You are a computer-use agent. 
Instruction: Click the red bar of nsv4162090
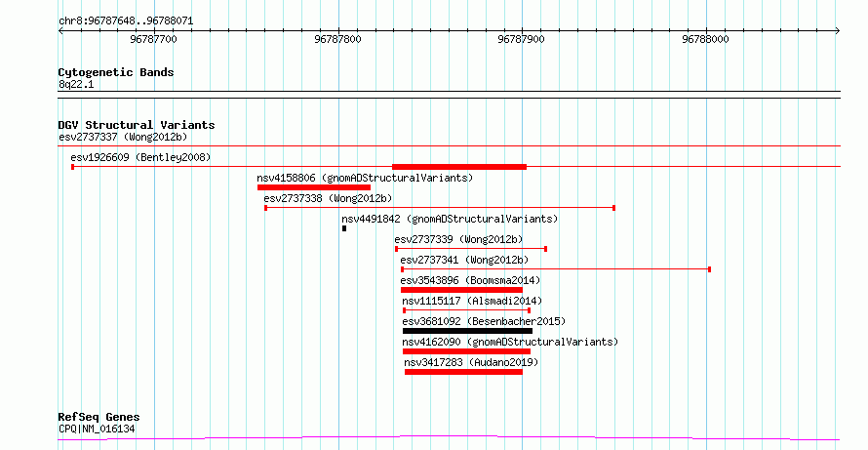click(466, 351)
